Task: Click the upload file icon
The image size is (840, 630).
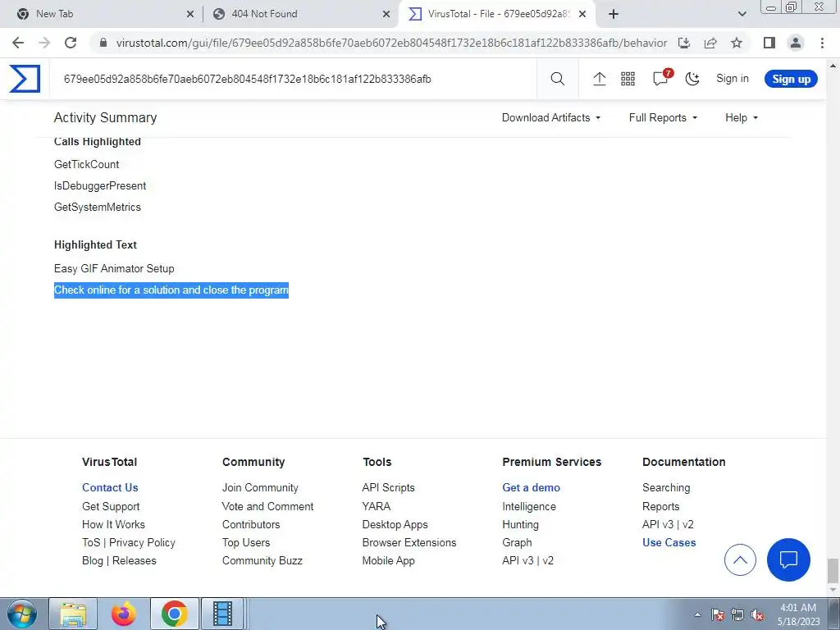Action: pyautogui.click(x=599, y=80)
